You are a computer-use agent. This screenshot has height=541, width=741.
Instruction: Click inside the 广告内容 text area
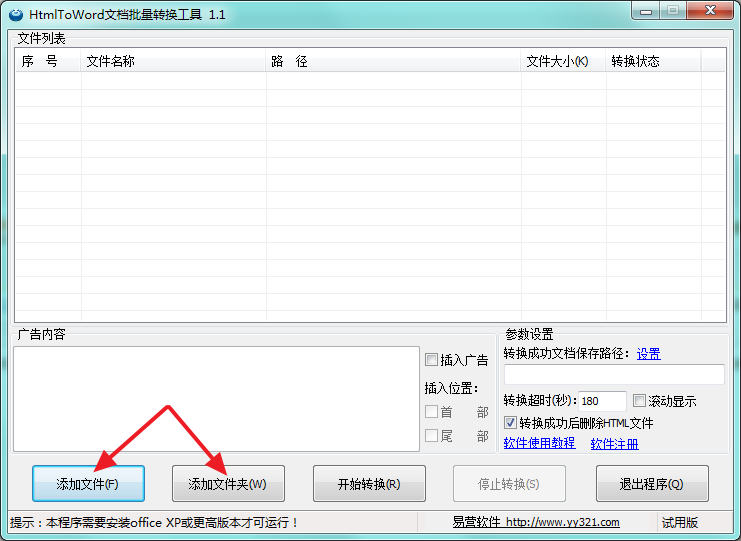[x=216, y=399]
